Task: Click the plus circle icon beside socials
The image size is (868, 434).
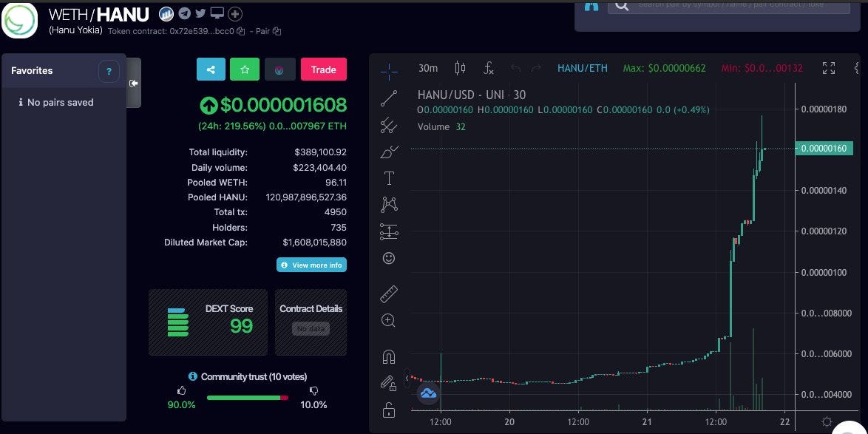Action: pos(234,14)
